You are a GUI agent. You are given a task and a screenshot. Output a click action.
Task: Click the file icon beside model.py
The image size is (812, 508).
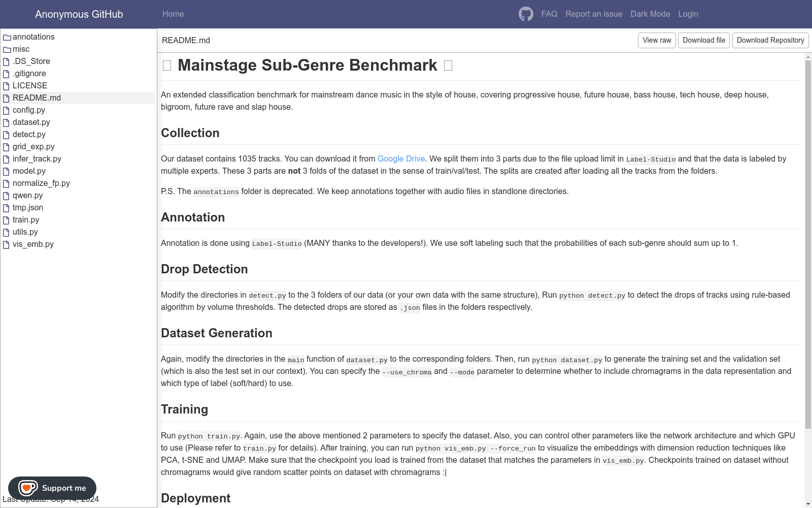(x=7, y=171)
